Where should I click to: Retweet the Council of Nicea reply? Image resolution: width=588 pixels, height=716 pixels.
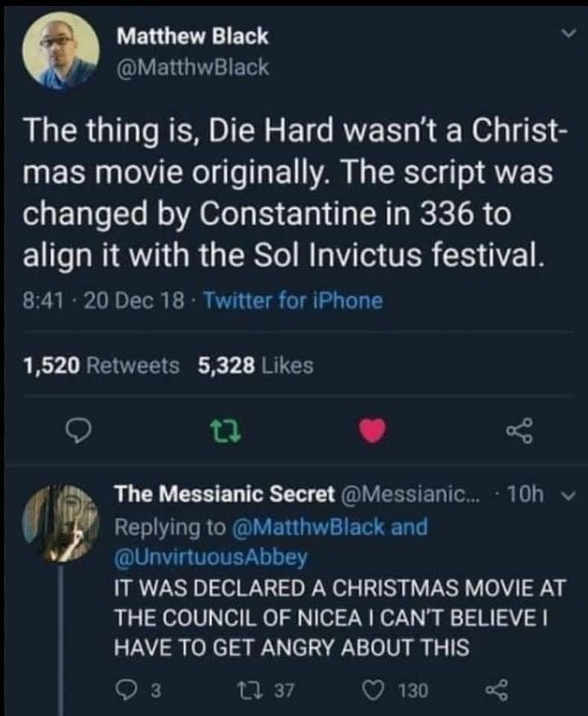[268, 691]
